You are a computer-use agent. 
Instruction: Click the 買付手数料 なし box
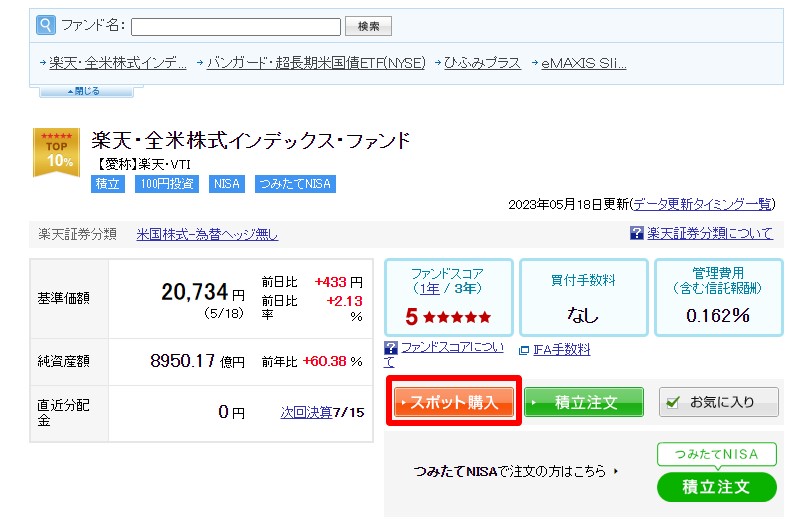point(584,298)
